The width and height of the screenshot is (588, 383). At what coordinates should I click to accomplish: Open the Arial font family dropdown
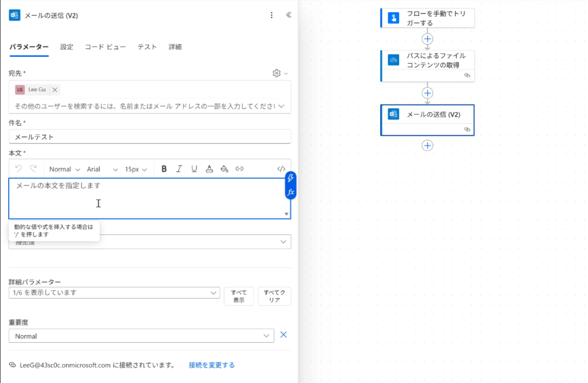point(102,169)
